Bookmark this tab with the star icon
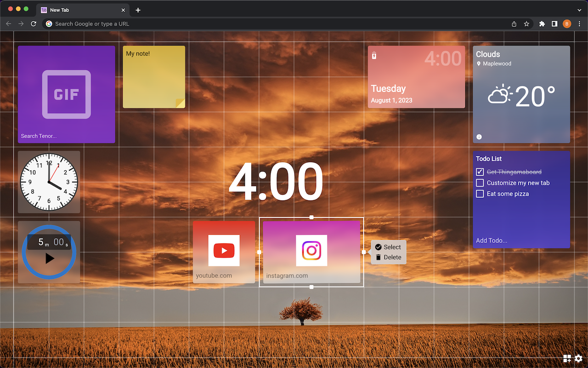The height and width of the screenshot is (368, 588). tap(526, 24)
